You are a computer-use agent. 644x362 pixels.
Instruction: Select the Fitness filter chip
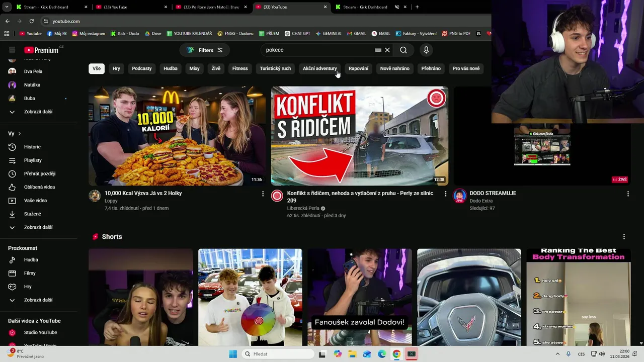(x=240, y=68)
